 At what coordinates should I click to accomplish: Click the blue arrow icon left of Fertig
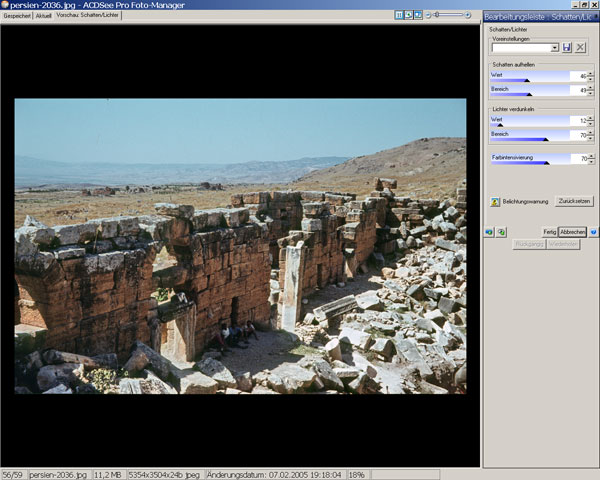click(489, 231)
